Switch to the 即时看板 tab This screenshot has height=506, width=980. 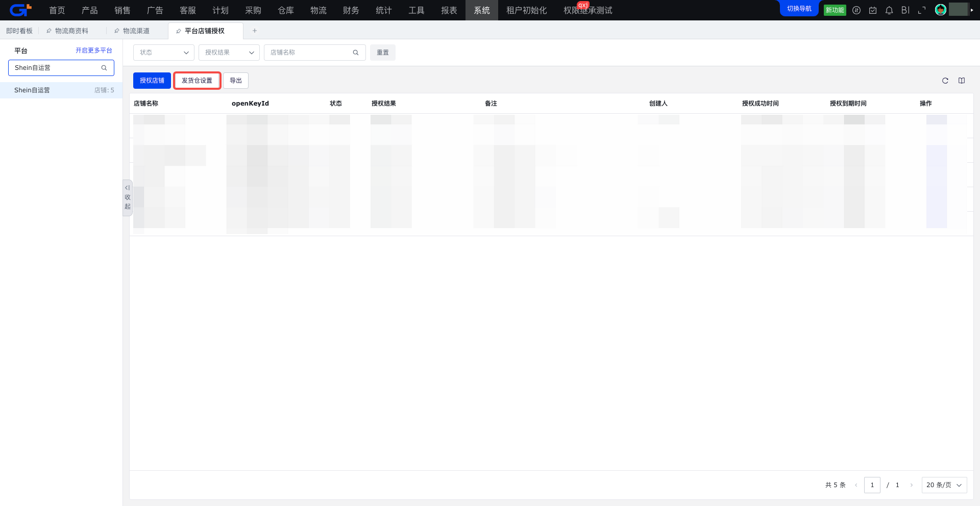click(x=19, y=31)
